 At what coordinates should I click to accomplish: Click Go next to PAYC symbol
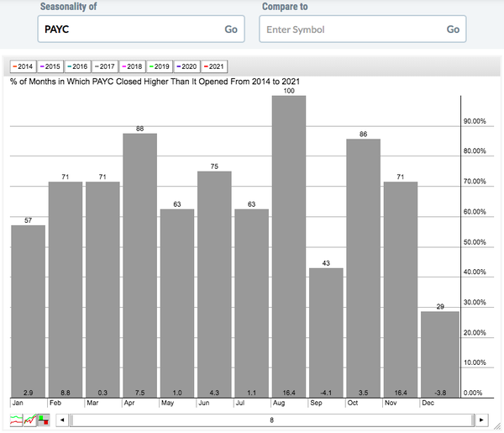coord(231,29)
